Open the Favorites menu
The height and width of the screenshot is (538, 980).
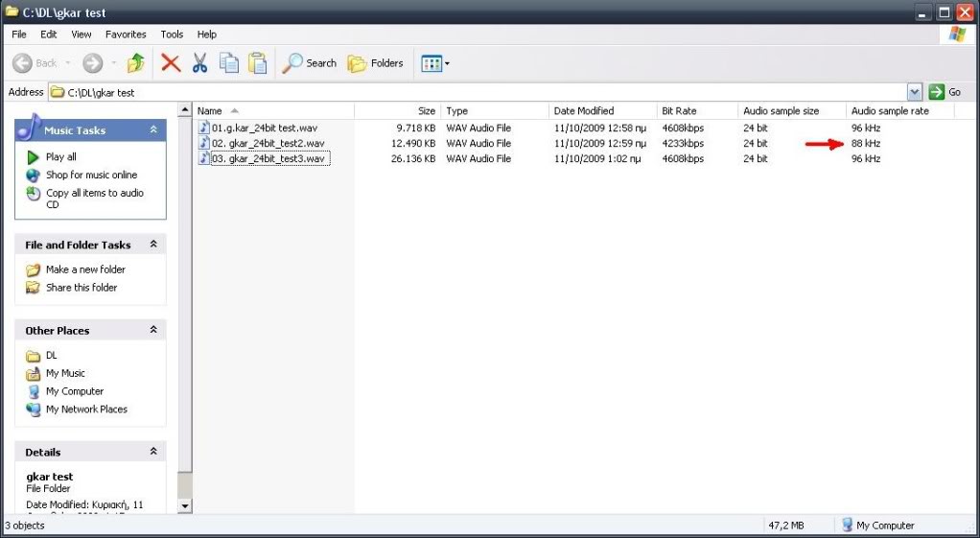[x=126, y=35]
